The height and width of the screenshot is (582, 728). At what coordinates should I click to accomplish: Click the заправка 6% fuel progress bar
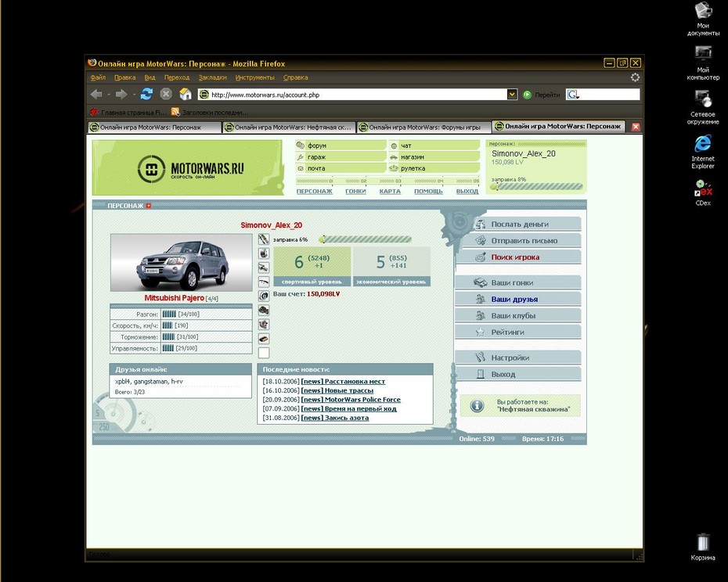(366, 239)
